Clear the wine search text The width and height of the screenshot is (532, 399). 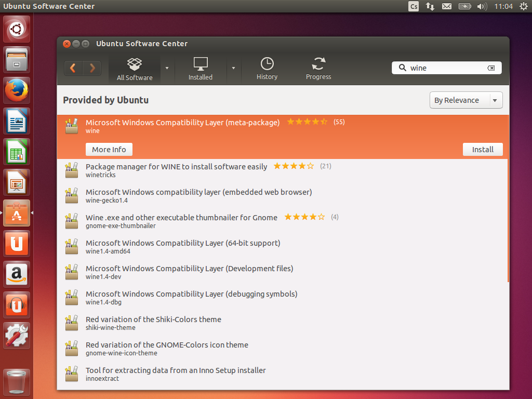pyautogui.click(x=490, y=68)
